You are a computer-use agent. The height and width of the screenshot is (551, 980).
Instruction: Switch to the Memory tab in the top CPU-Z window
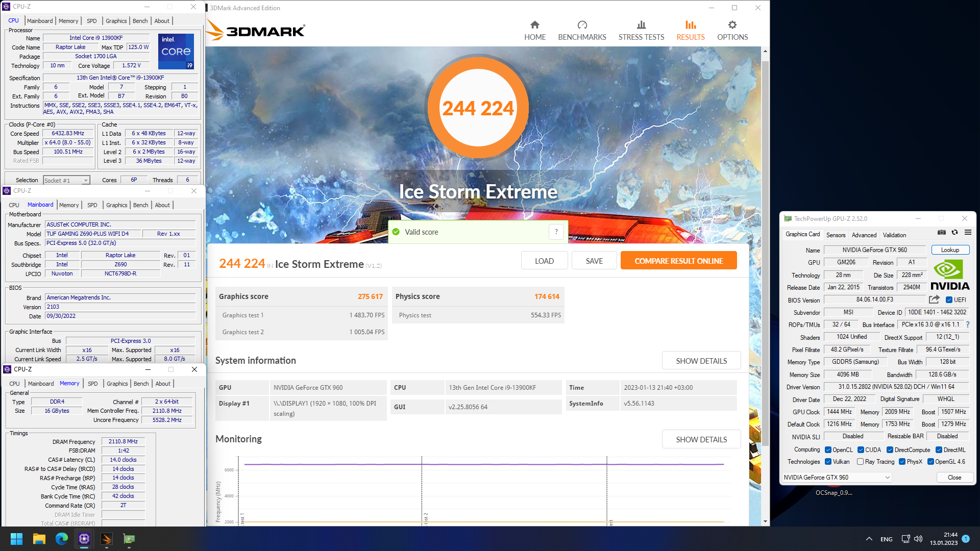pos(68,21)
